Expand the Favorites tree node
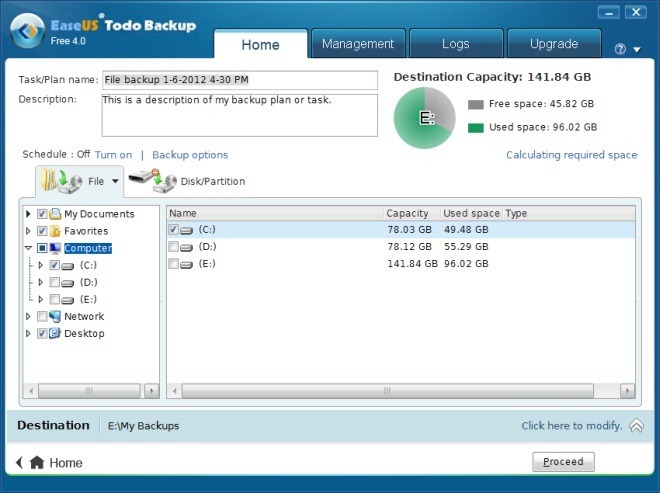Screen dimensions: 660x493 28,231
